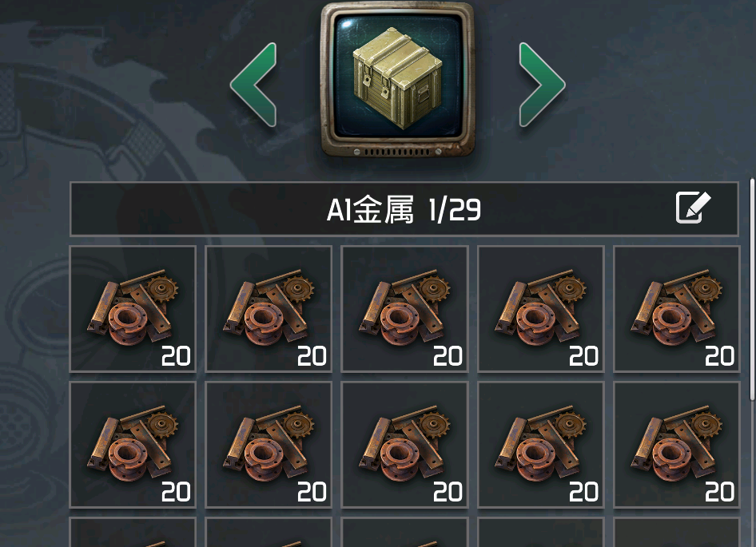
Task: Select fourth metal scrap stack in second row
Action: 540,445
